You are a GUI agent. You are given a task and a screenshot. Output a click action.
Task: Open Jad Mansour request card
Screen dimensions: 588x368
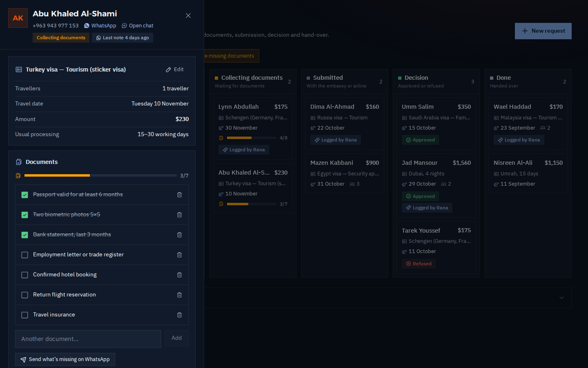point(436,186)
